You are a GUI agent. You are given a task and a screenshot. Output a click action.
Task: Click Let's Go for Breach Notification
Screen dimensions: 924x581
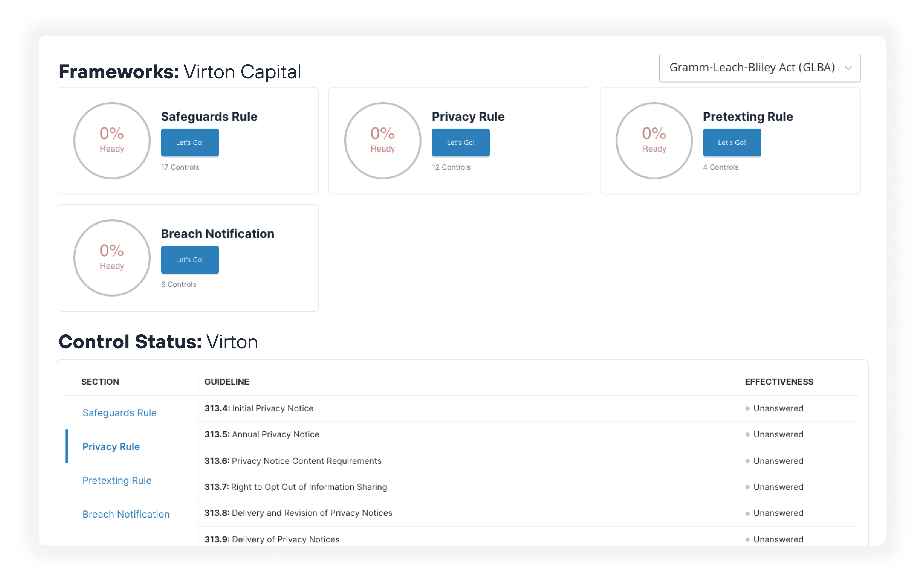[x=190, y=260]
